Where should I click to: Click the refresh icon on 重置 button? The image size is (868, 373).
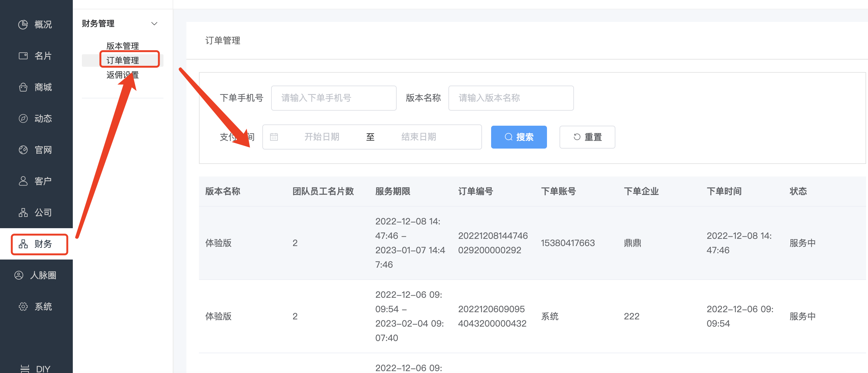coord(577,137)
